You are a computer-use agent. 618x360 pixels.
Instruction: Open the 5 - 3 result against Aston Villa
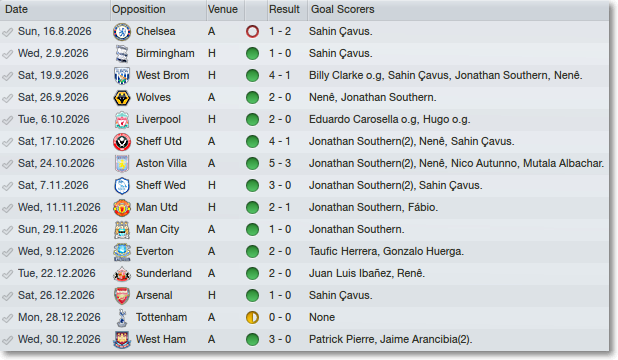280,164
